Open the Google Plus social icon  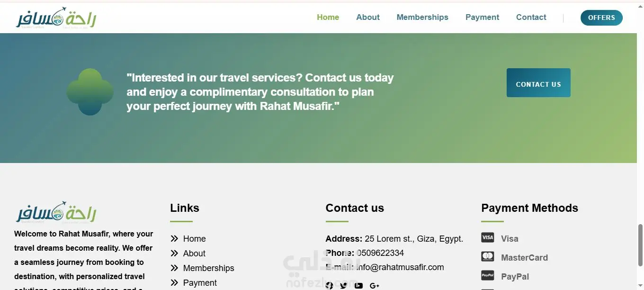(374, 285)
